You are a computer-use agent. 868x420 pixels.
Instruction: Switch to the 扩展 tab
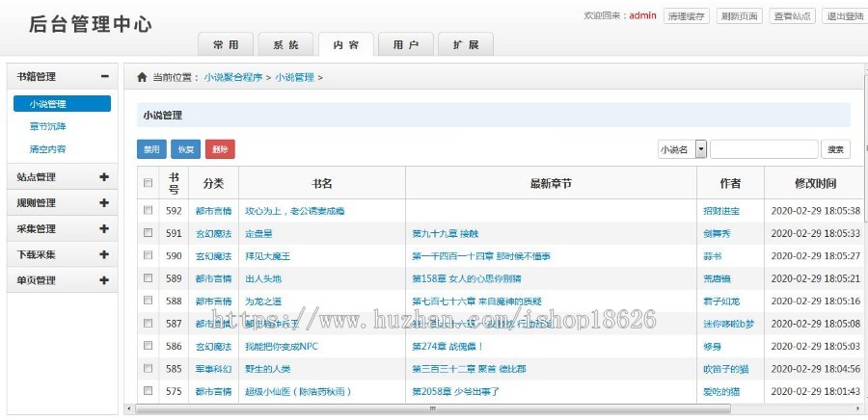click(x=466, y=44)
